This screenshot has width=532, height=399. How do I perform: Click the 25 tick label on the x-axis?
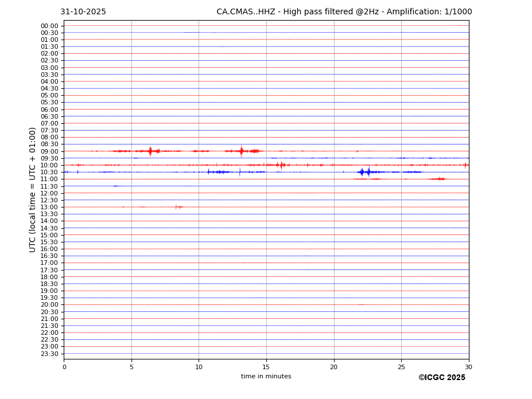tap(401, 367)
